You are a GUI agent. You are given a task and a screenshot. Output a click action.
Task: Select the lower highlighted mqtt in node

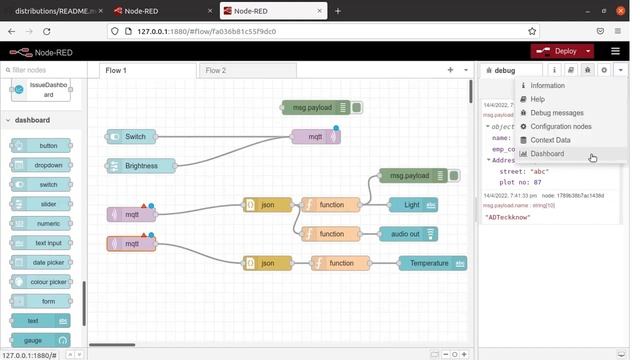[x=131, y=244]
